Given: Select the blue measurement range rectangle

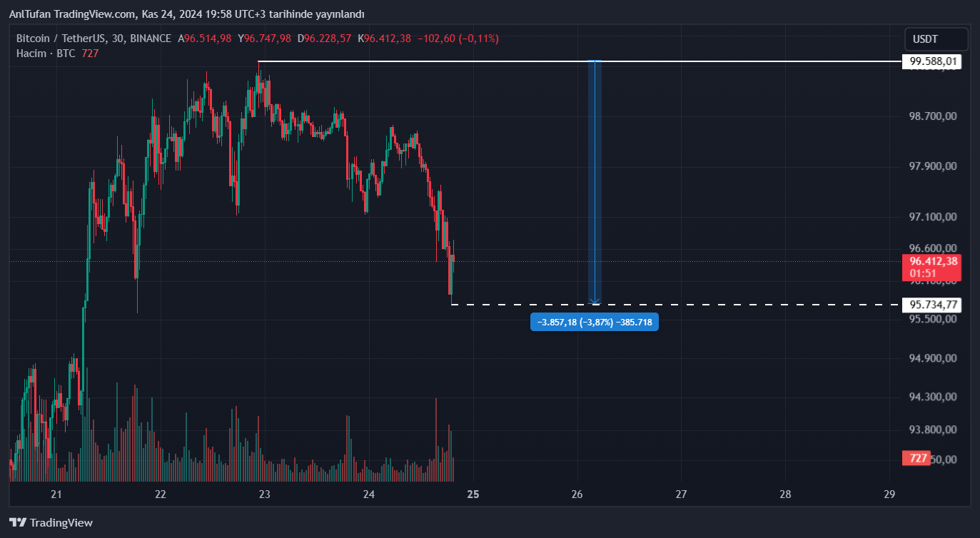Looking at the screenshot, I should pyautogui.click(x=595, y=178).
